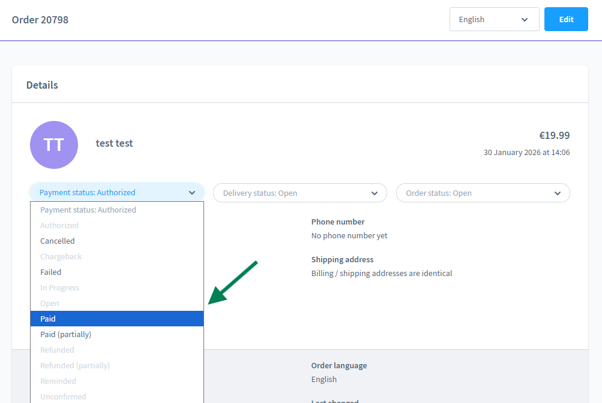Click the chevron in the English language selector
This screenshot has width=602, height=403.
(524, 19)
